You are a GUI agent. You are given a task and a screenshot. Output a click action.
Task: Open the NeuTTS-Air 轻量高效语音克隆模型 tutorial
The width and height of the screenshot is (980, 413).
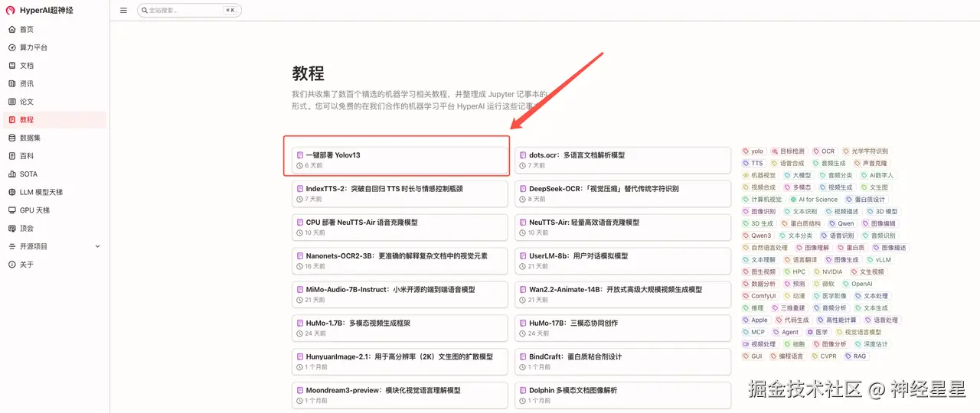[623, 227]
